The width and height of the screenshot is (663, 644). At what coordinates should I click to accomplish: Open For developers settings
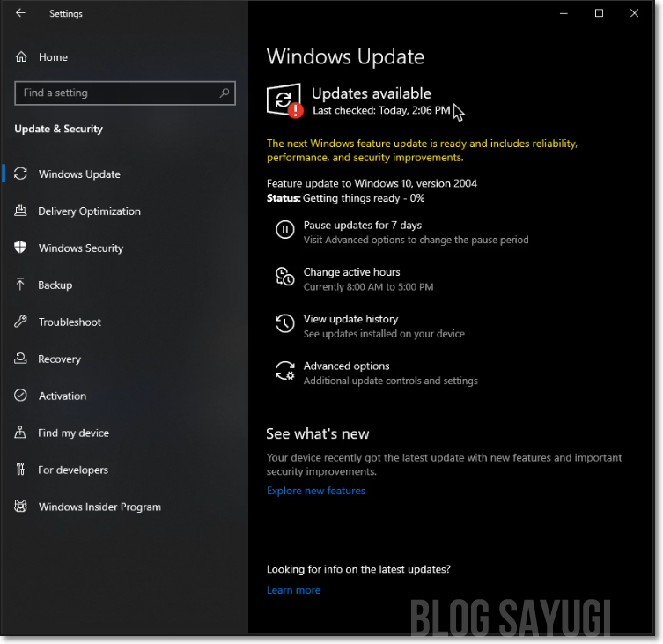(x=73, y=470)
